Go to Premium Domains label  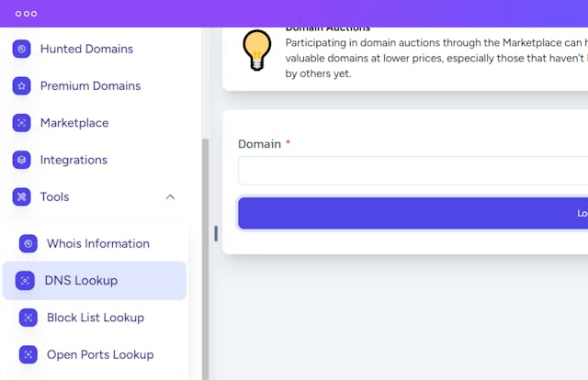pyautogui.click(x=90, y=85)
